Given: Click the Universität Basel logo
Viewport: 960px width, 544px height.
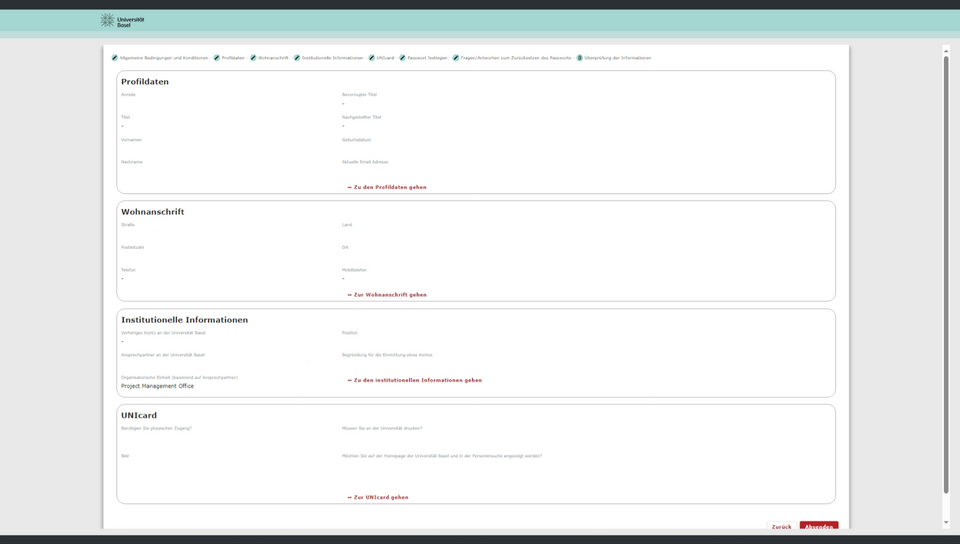Looking at the screenshot, I should tap(123, 20).
